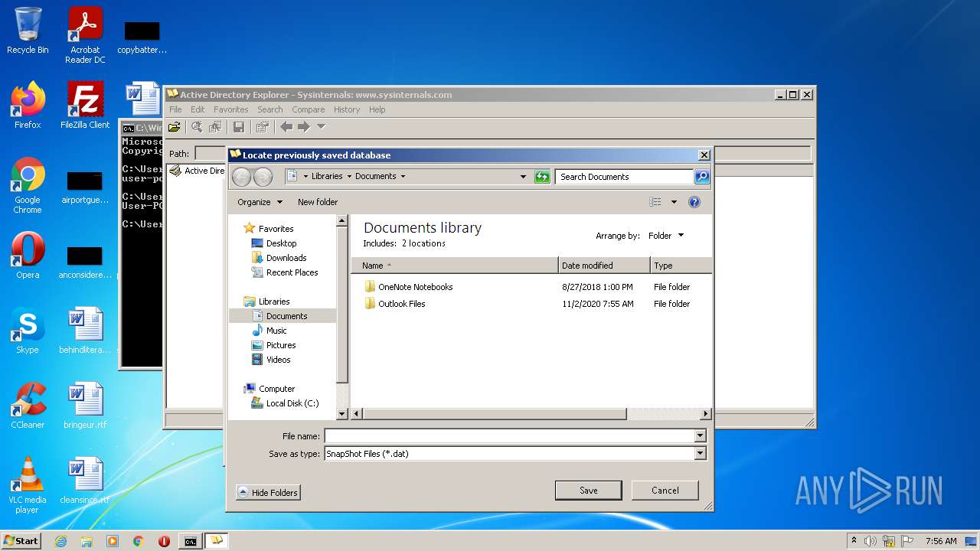This screenshot has height=551, width=980.
Task: Select the Acrobat Reader DC desktop shortcut
Action: click(x=85, y=35)
